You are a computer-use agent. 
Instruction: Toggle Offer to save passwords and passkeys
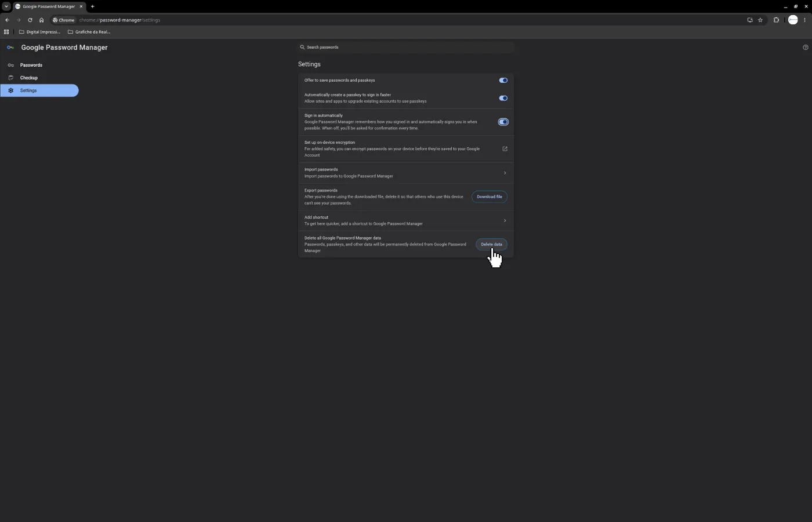tap(503, 81)
